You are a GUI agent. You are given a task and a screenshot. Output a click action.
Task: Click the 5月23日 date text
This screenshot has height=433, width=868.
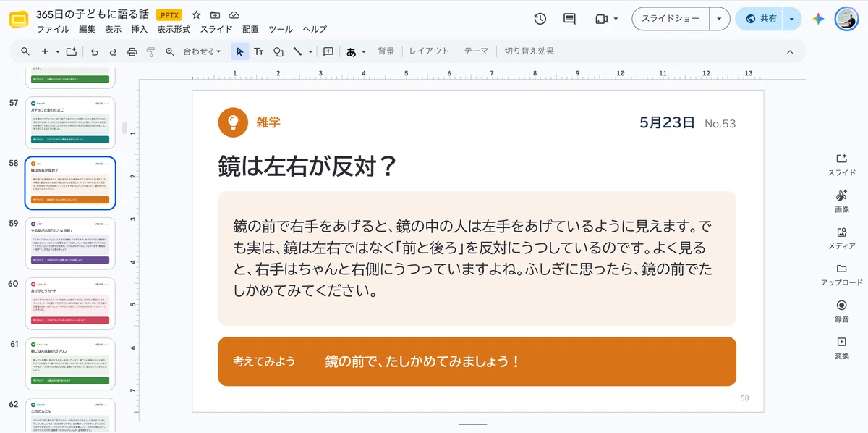coord(667,122)
